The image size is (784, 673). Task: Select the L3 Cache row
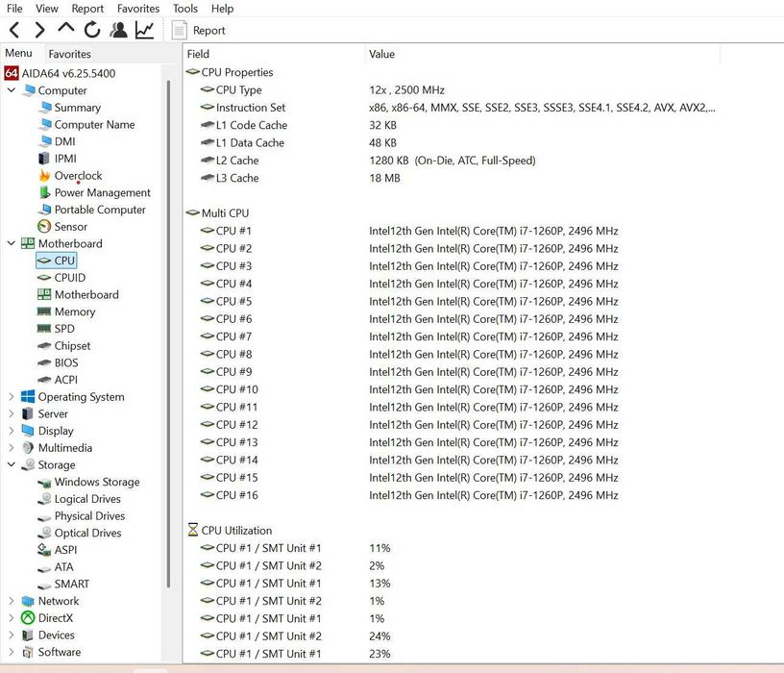(450, 178)
